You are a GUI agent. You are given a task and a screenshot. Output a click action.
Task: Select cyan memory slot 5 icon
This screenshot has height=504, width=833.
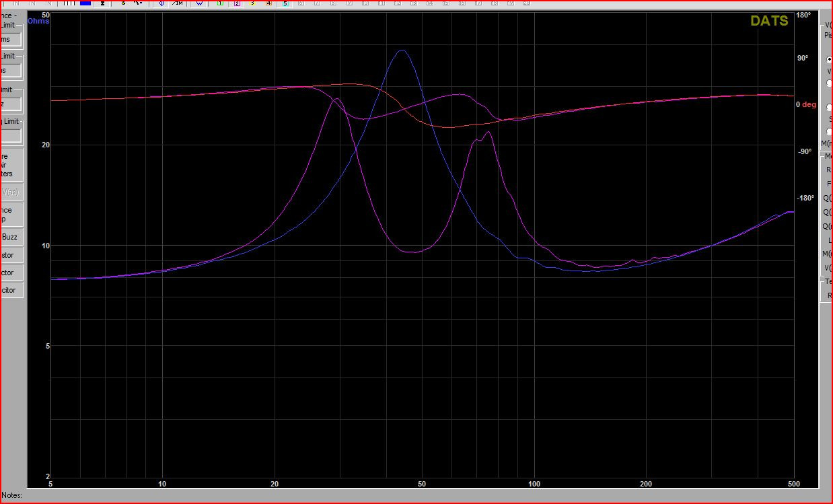click(x=285, y=3)
